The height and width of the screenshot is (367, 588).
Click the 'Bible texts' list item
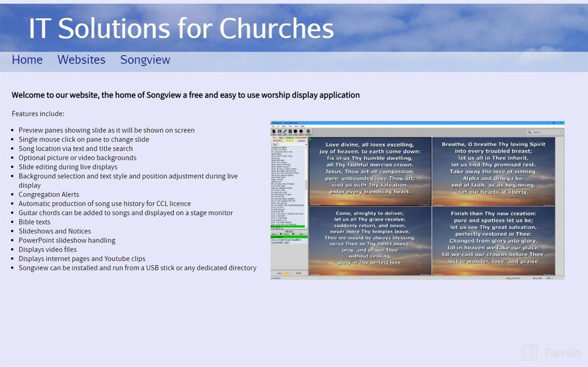(35, 222)
